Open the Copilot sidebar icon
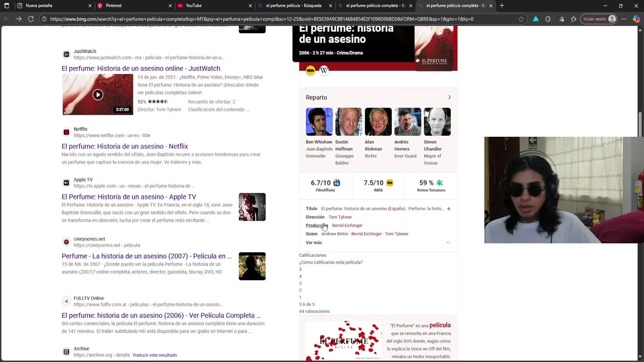This screenshot has width=644, height=362. 636,19
